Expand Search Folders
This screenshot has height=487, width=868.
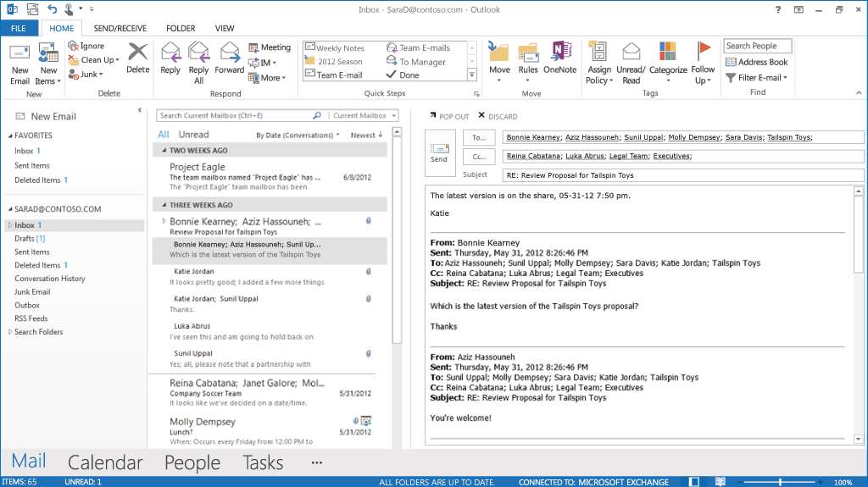tap(10, 332)
